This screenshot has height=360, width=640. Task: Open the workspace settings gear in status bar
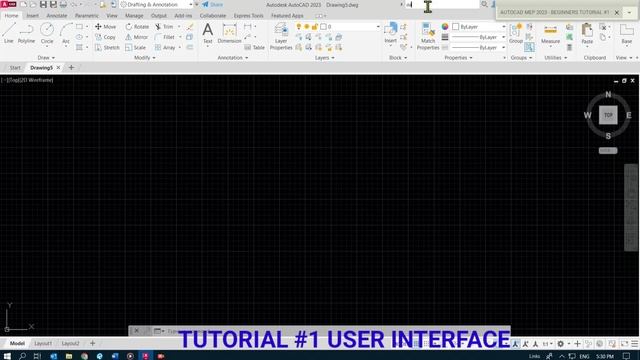[561, 344]
